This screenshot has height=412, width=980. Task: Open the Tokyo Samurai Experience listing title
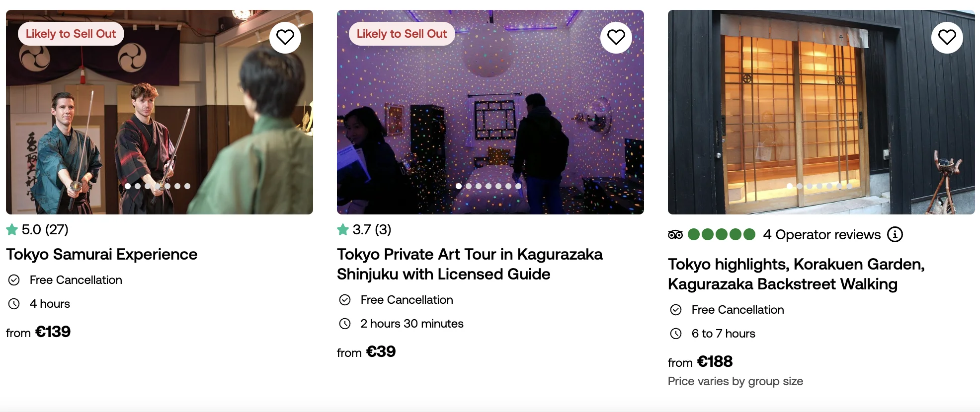pyautogui.click(x=101, y=254)
